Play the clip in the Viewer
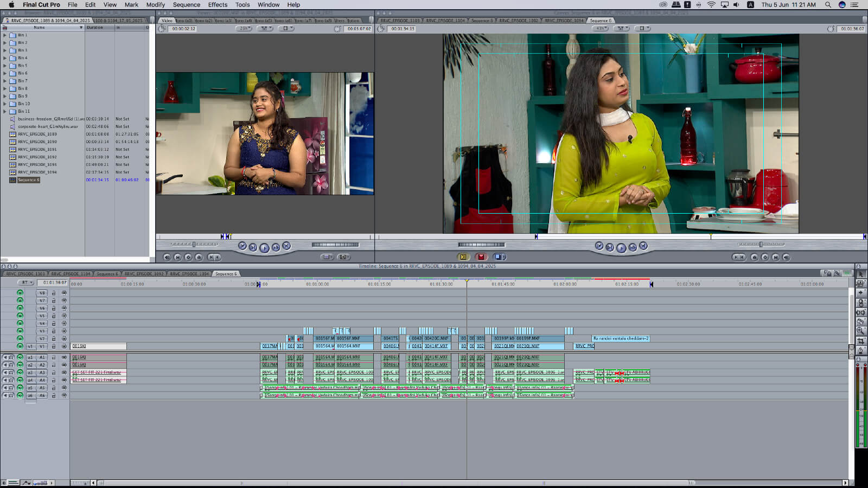Image resolution: width=868 pixels, height=488 pixels. [264, 248]
